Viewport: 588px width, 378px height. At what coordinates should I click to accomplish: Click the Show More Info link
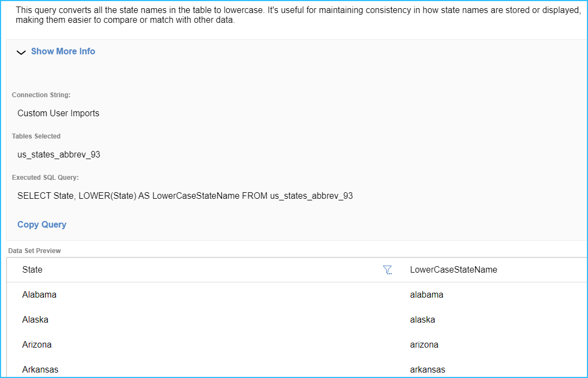63,52
